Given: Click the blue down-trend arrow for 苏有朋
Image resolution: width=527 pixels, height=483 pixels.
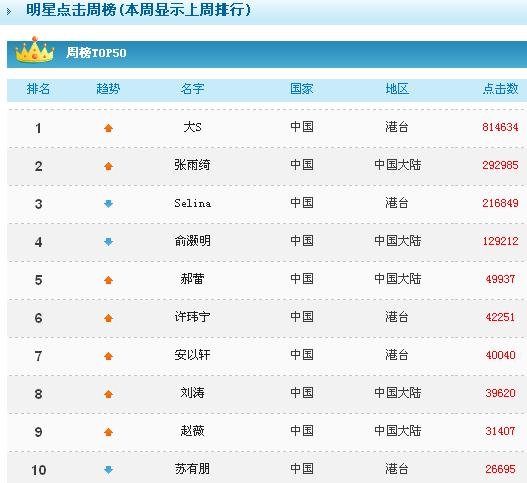Looking at the screenshot, I should tap(108, 470).
